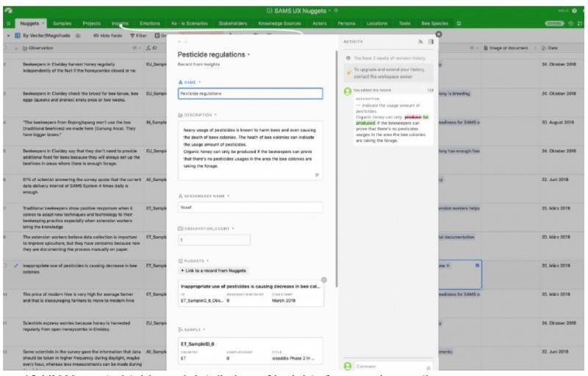The height and width of the screenshot is (376, 588).
Task: Click the Sensemaker name field Yosef
Action: (x=250, y=207)
